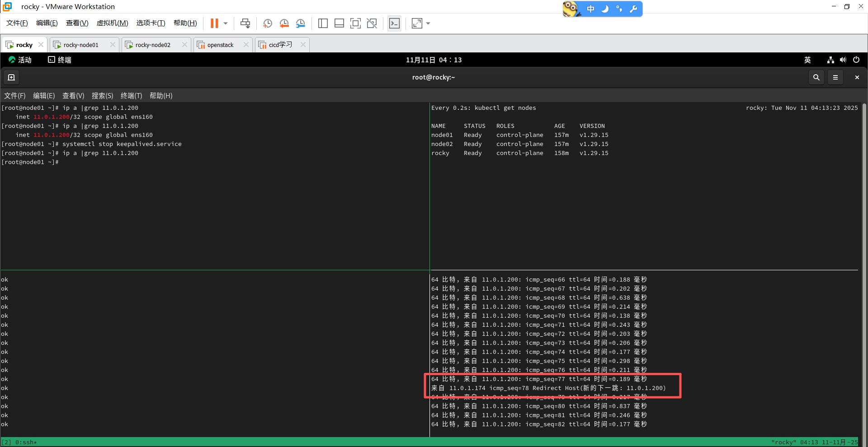Open the snapshot manager
Viewport: 868px width, 447px height.
coord(300,23)
